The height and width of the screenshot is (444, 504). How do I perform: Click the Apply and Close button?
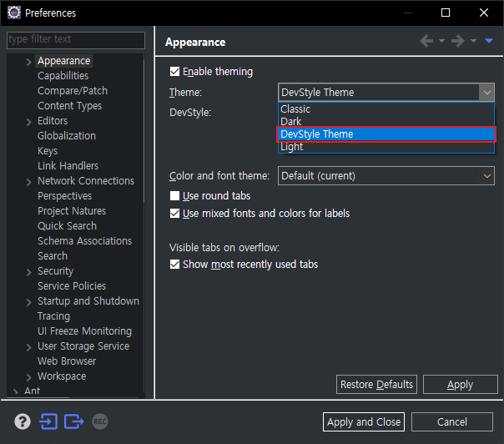(x=364, y=421)
